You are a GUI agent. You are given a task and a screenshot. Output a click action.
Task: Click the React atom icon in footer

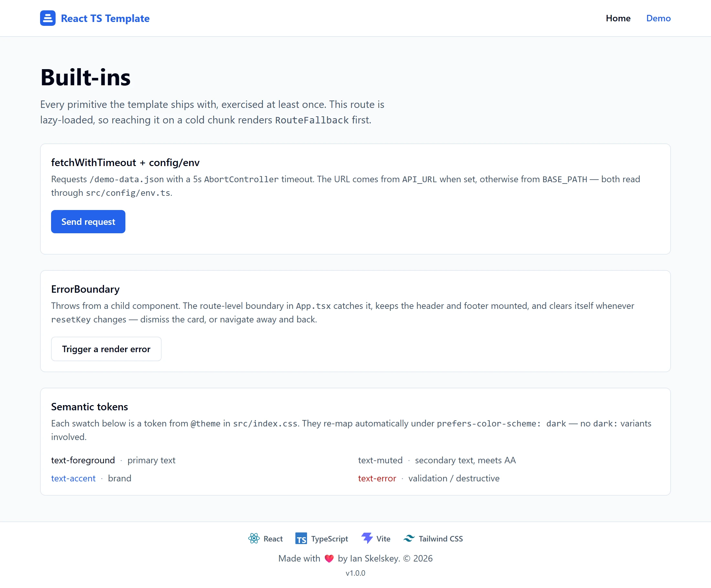[254, 538]
